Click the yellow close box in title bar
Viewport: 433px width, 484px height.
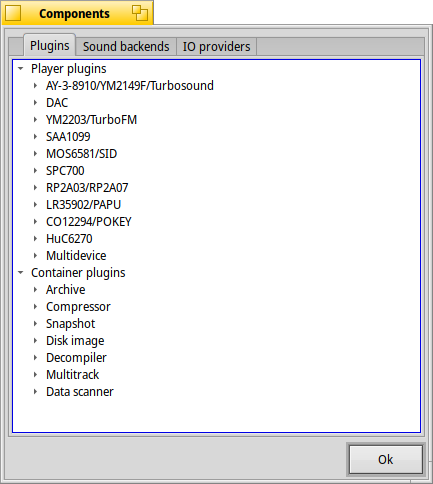pos(13,13)
